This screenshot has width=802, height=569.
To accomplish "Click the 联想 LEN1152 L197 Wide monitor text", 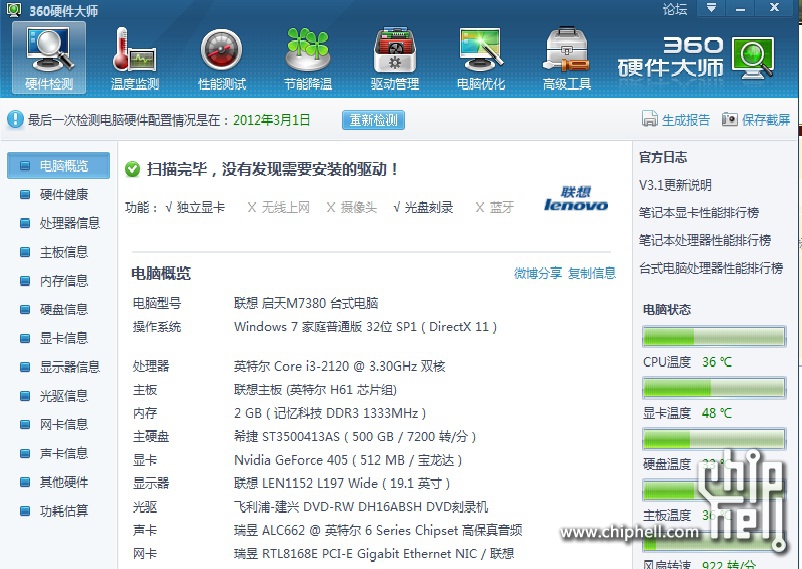I will [342, 484].
